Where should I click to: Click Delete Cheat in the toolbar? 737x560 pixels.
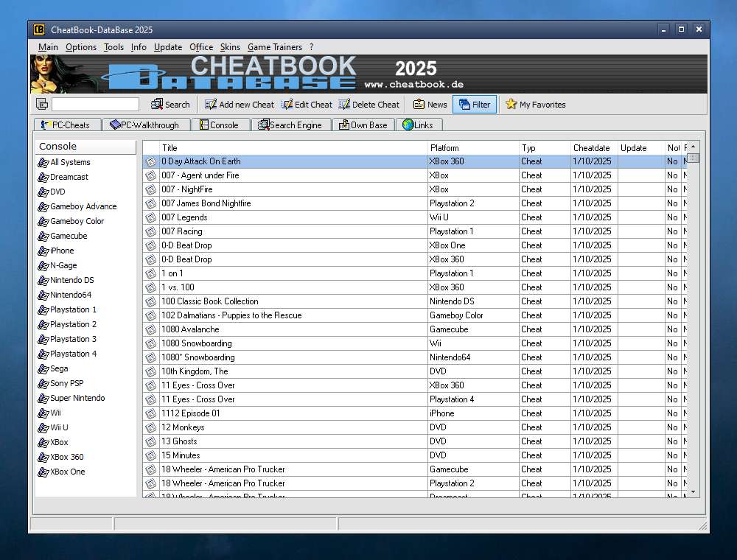(369, 105)
